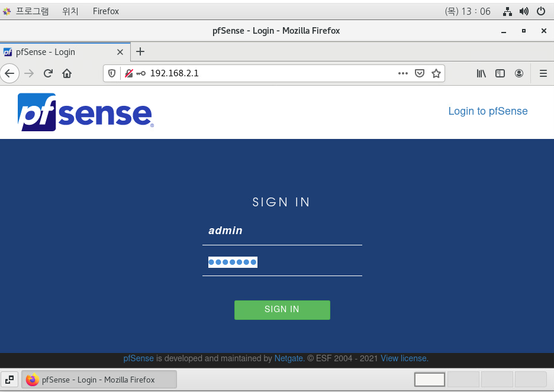Click the Firefox icon in taskbar entry
The width and height of the screenshot is (554, 392).
32,380
